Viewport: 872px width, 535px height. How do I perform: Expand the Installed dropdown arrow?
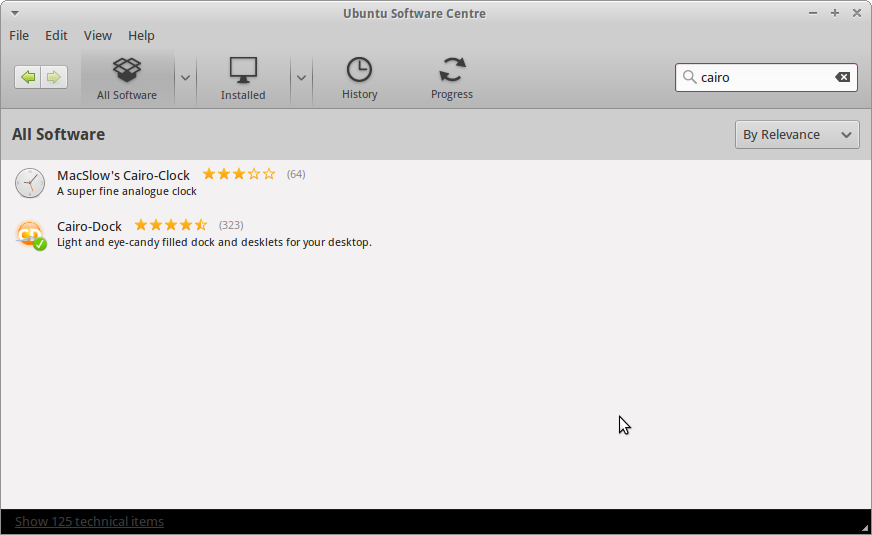(301, 78)
